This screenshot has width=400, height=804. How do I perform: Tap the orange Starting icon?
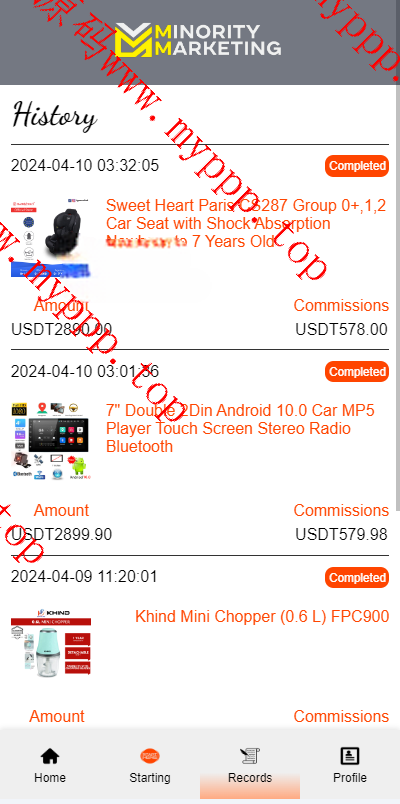coord(150,755)
